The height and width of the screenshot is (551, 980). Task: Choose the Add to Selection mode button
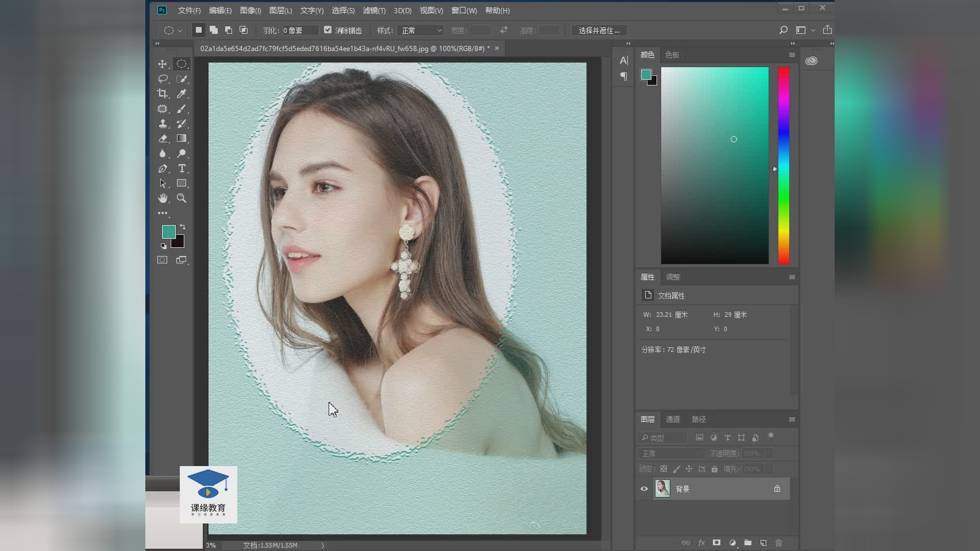pyautogui.click(x=214, y=30)
